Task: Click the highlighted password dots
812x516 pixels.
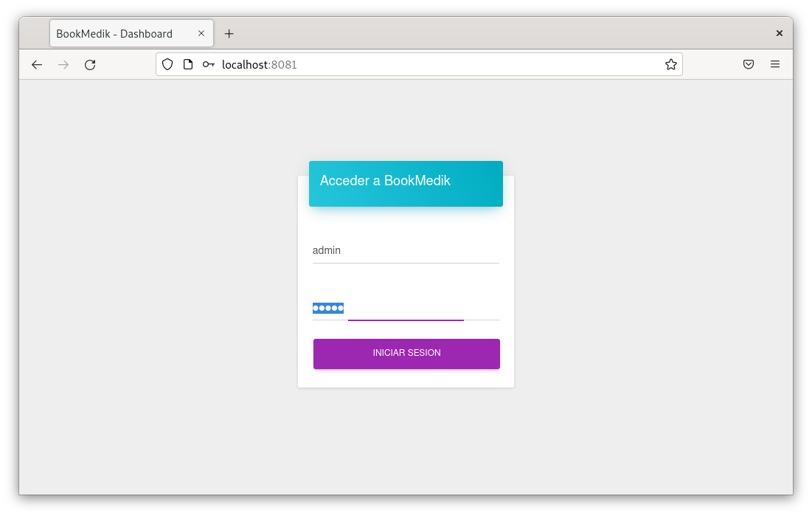Action: 328,309
